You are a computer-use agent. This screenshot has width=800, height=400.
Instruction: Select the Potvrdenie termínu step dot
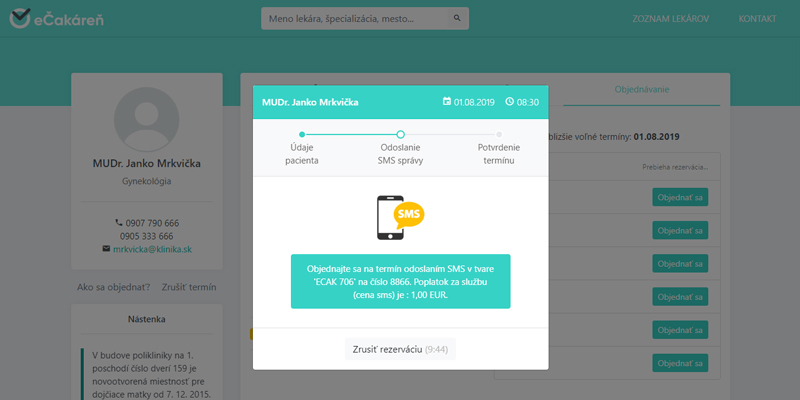[499, 133]
